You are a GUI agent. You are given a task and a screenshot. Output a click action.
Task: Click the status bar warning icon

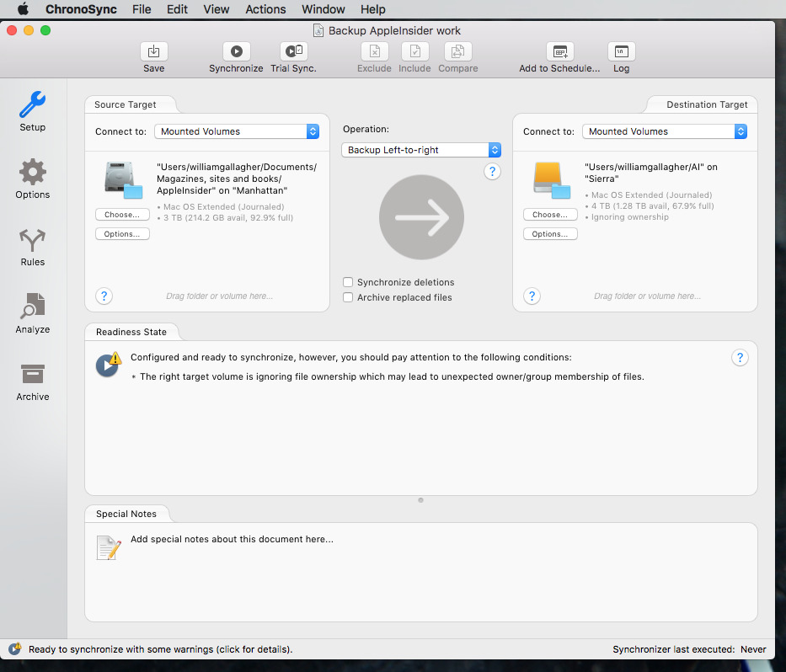14,649
